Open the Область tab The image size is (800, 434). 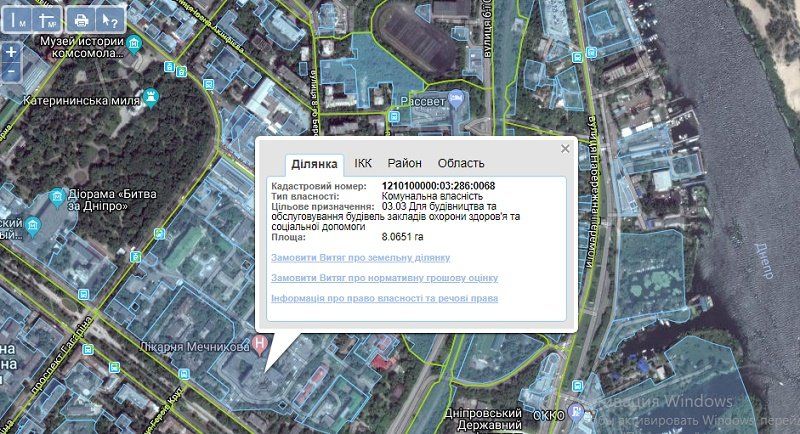(x=461, y=163)
